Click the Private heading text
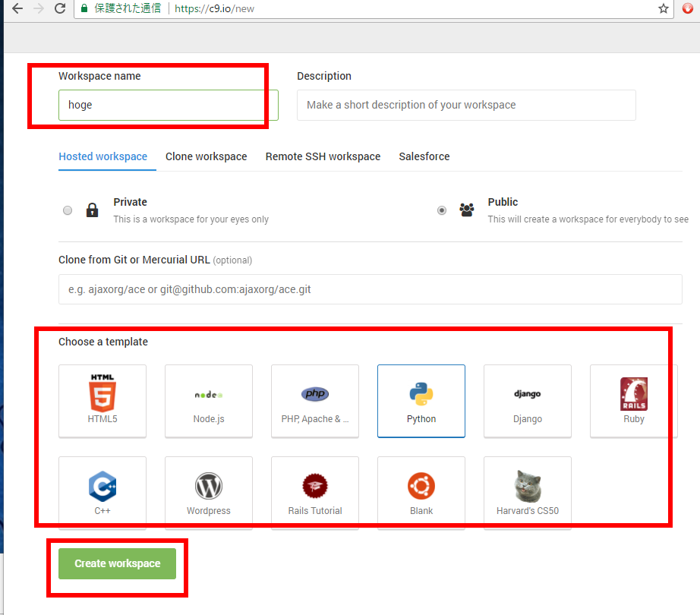Screen dimensions: 700x615 click(130, 202)
